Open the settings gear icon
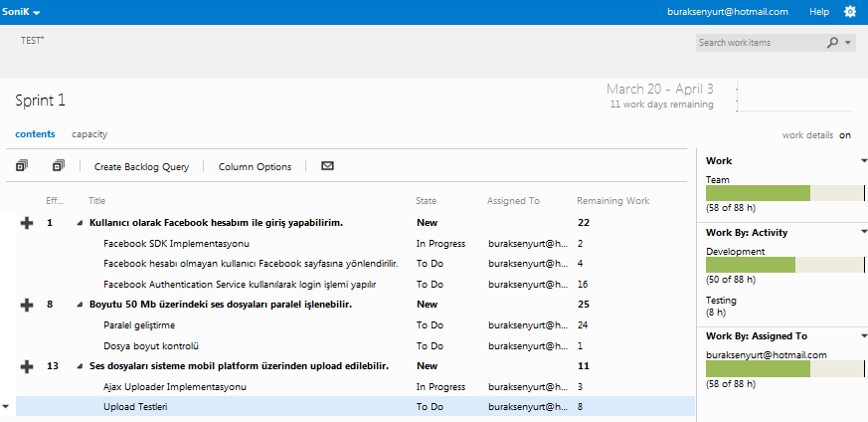The height and width of the screenshot is (422, 868). [x=849, y=12]
